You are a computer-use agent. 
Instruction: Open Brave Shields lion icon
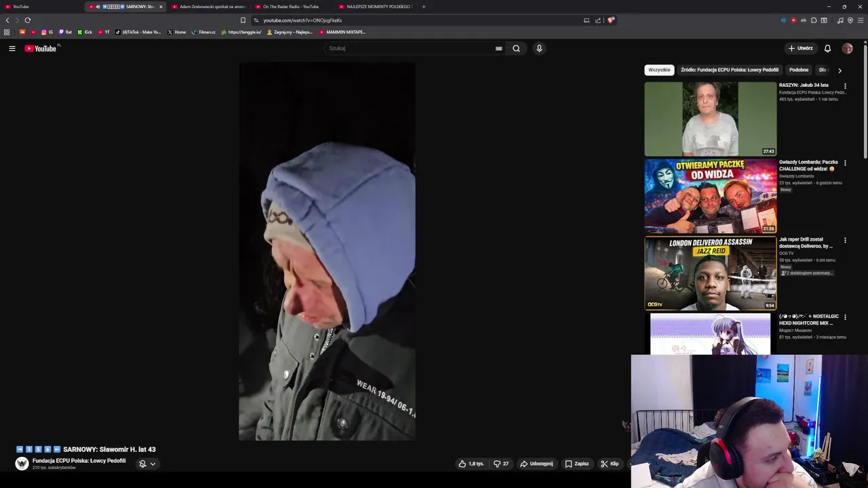[610, 20]
